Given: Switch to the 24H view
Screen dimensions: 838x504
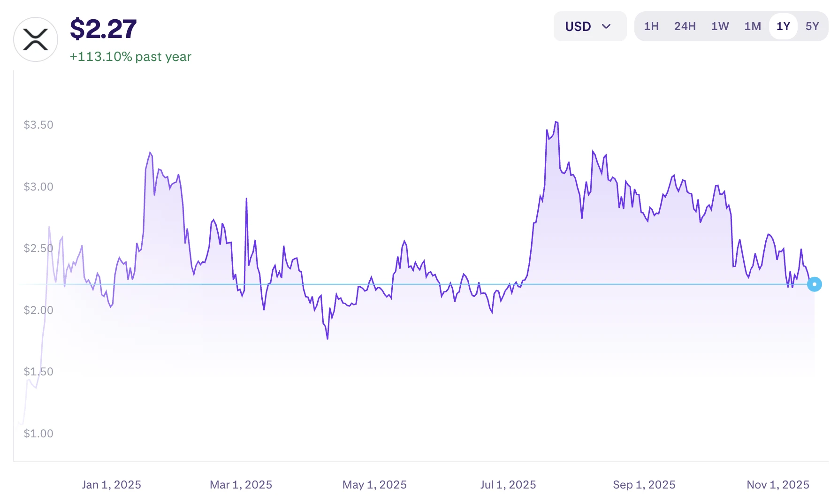Looking at the screenshot, I should click(x=685, y=26).
